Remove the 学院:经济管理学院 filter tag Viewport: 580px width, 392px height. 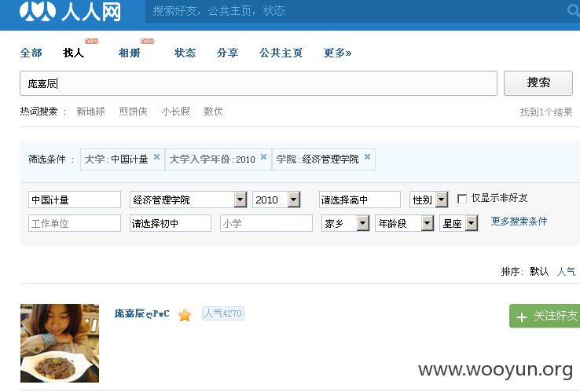click(x=367, y=156)
